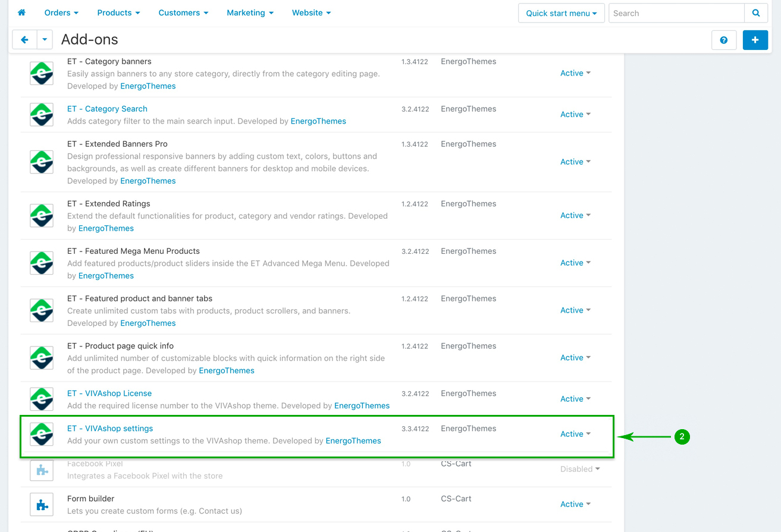Click version 3.3.4122 of VIVAshop settings

415,429
